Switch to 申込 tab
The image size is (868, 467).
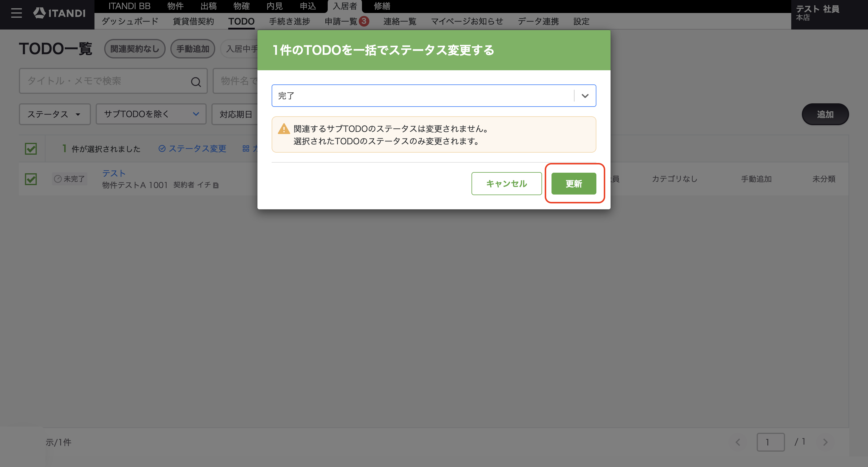pos(308,6)
